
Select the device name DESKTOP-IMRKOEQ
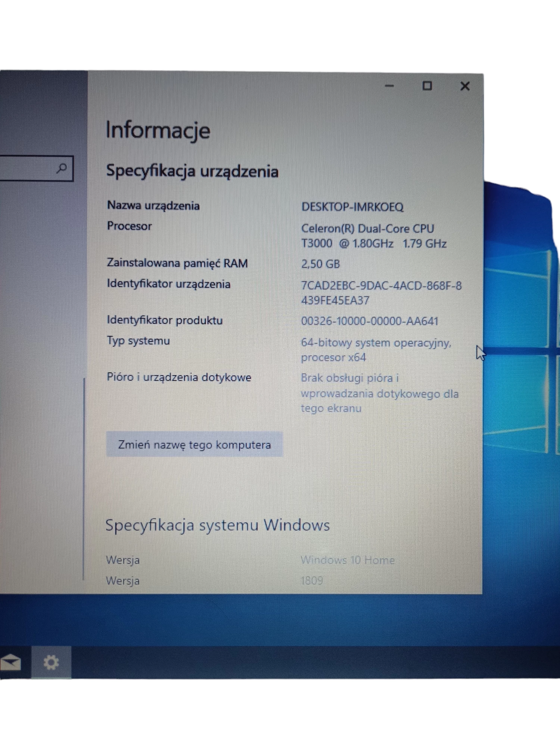click(352, 207)
